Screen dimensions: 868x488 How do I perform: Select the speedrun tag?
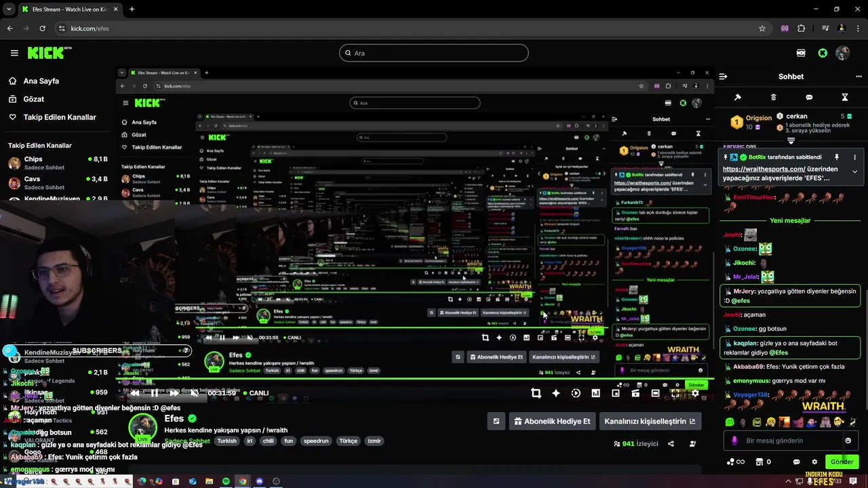[316, 441]
